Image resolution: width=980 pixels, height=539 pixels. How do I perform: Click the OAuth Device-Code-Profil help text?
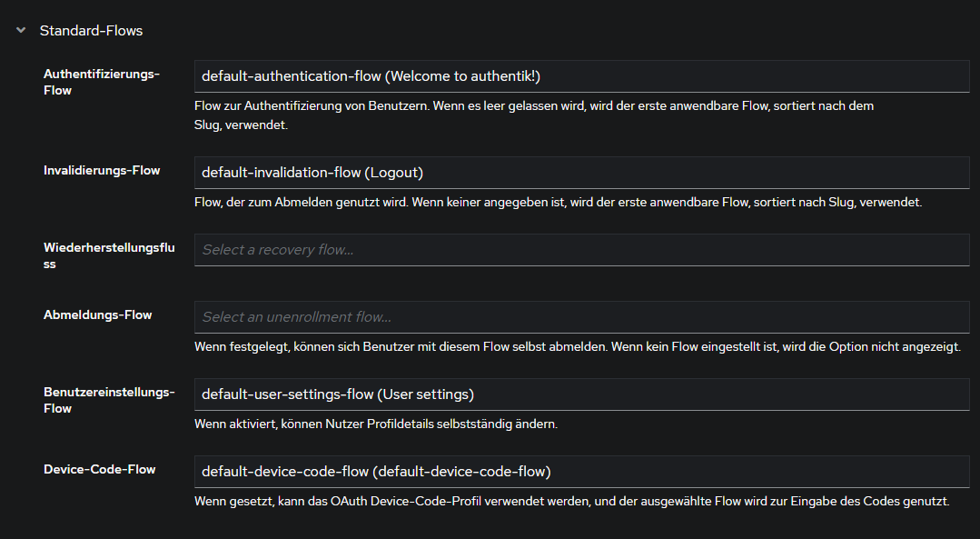pos(571,501)
